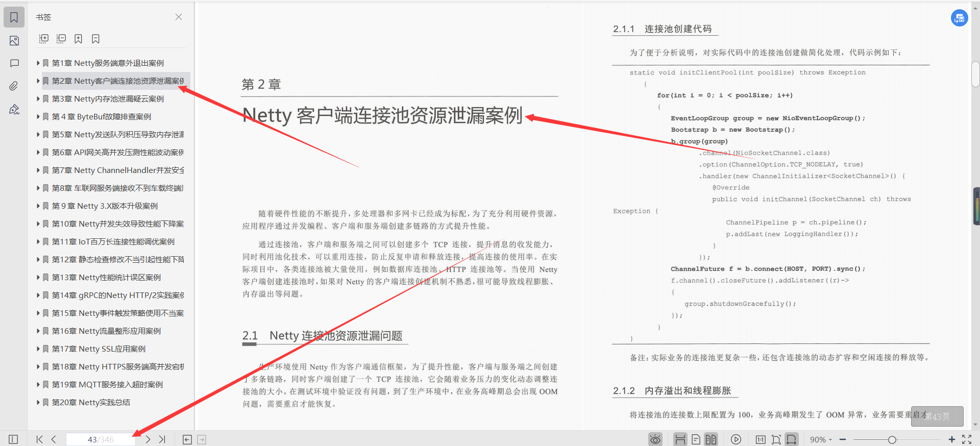Click the vertical scrollbar thumb
The image size is (980, 446).
tap(975, 74)
